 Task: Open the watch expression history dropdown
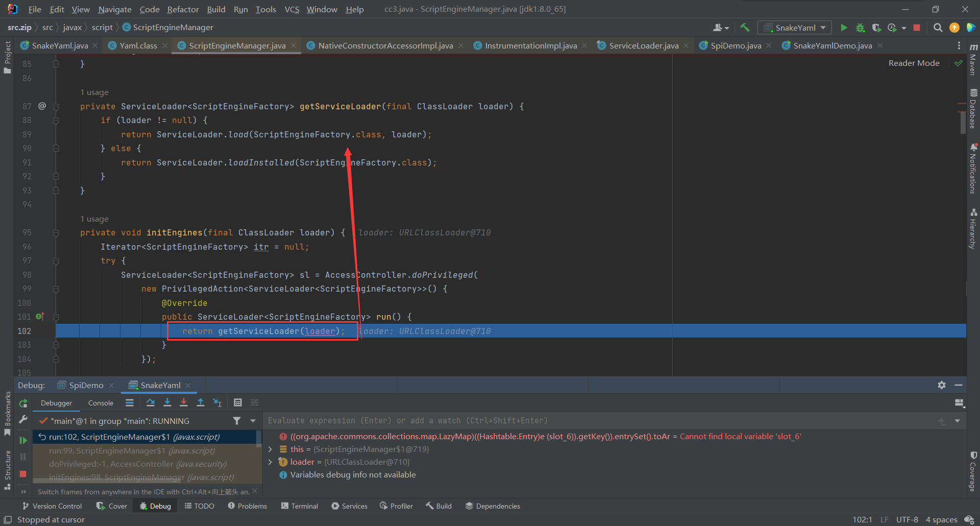click(958, 421)
